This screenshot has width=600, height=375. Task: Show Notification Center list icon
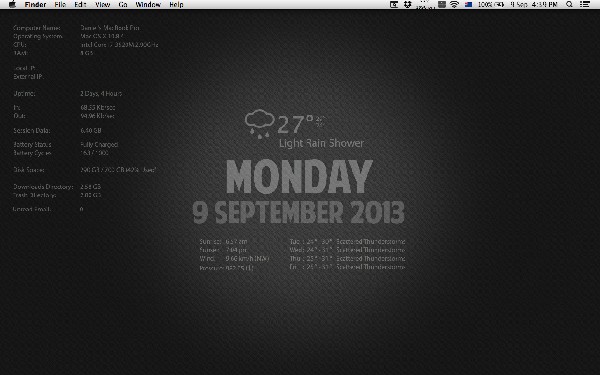[x=585, y=4]
